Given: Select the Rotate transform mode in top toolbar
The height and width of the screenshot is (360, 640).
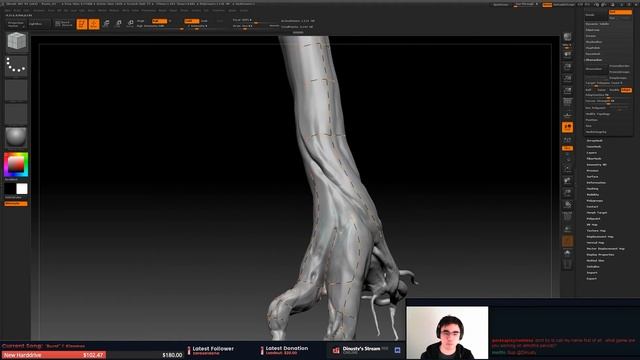Looking at the screenshot, I should [x=130, y=24].
